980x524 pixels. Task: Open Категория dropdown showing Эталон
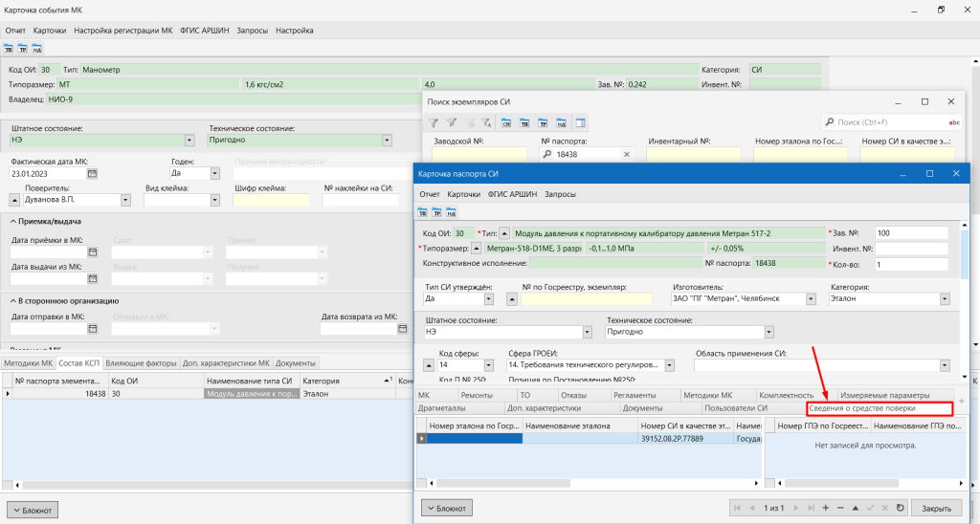pos(945,299)
